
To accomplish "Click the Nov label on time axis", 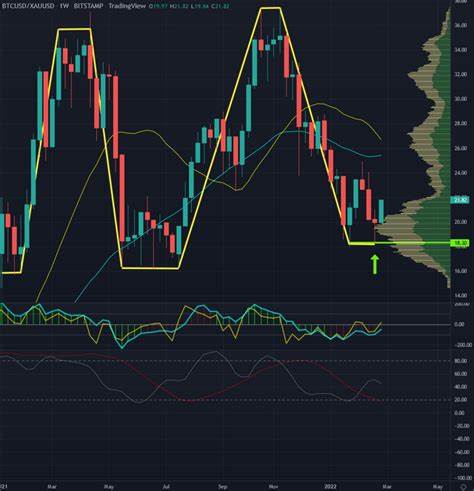I will pyautogui.click(x=274, y=487).
